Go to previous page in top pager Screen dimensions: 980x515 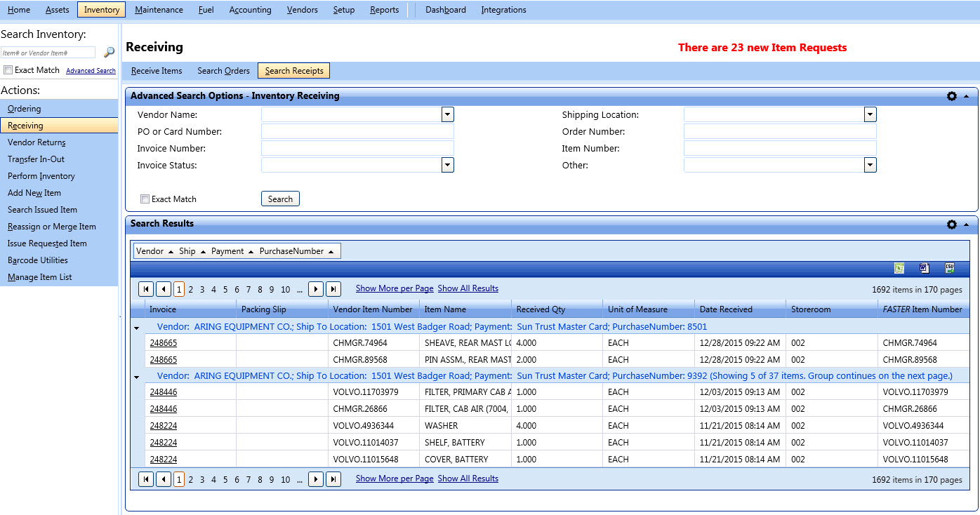(x=164, y=289)
